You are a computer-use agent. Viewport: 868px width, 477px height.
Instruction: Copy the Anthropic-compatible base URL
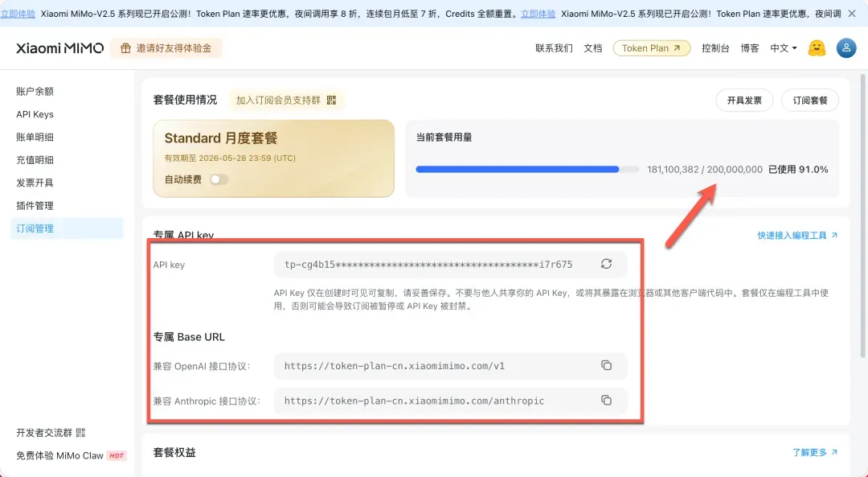(x=606, y=400)
